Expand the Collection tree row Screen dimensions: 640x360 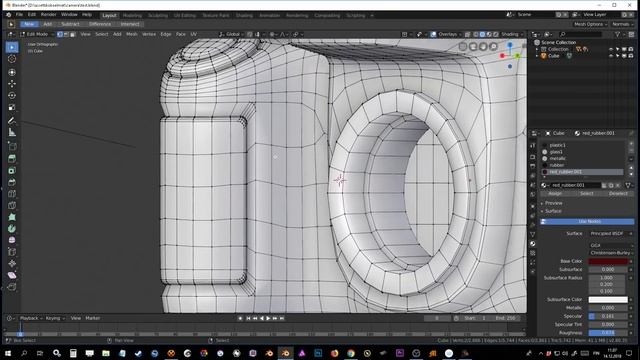(537, 49)
